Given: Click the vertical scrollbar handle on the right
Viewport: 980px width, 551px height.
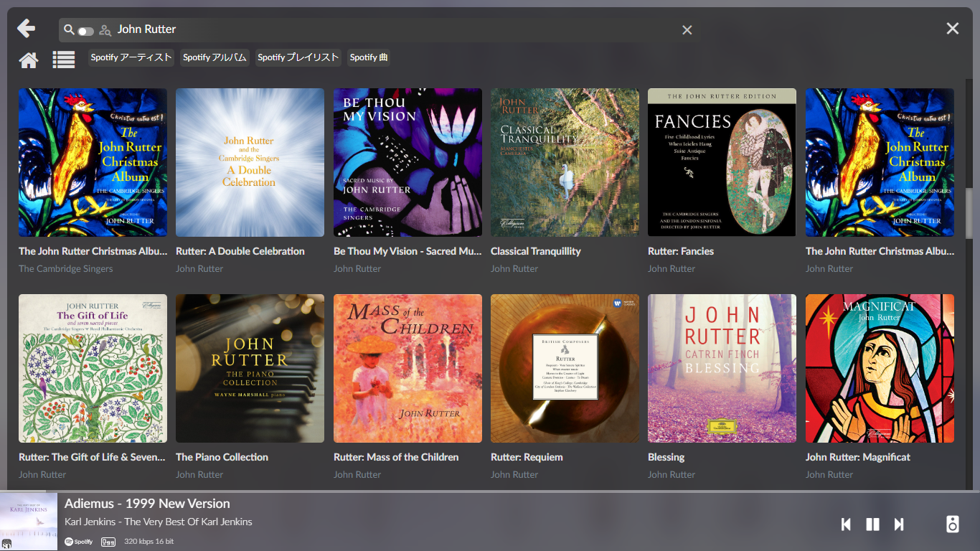Looking at the screenshot, I should coord(969,213).
